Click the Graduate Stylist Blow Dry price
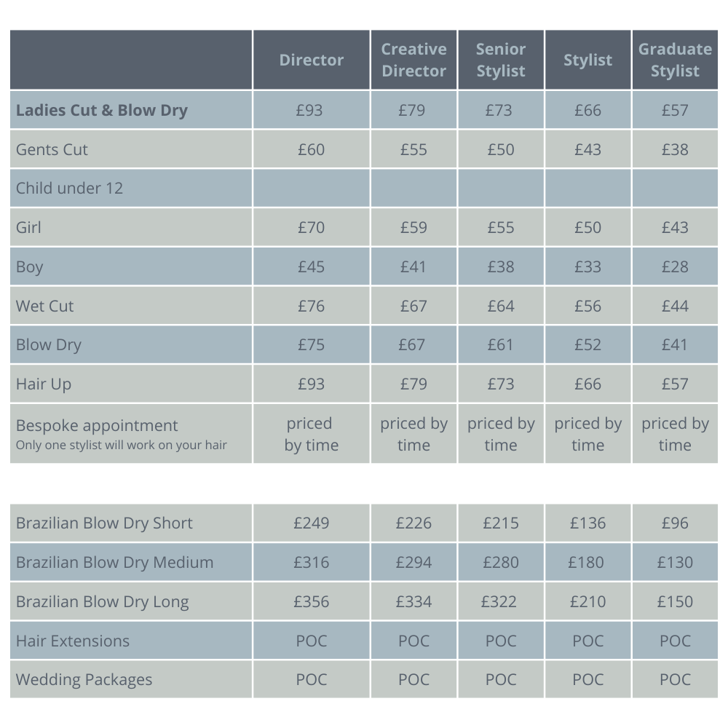728x728 pixels. pyautogui.click(x=675, y=345)
